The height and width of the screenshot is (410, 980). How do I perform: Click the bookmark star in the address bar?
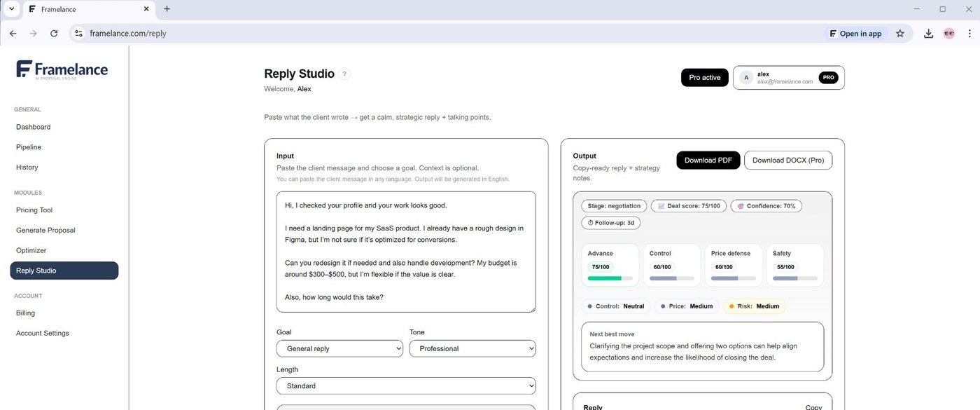[900, 33]
